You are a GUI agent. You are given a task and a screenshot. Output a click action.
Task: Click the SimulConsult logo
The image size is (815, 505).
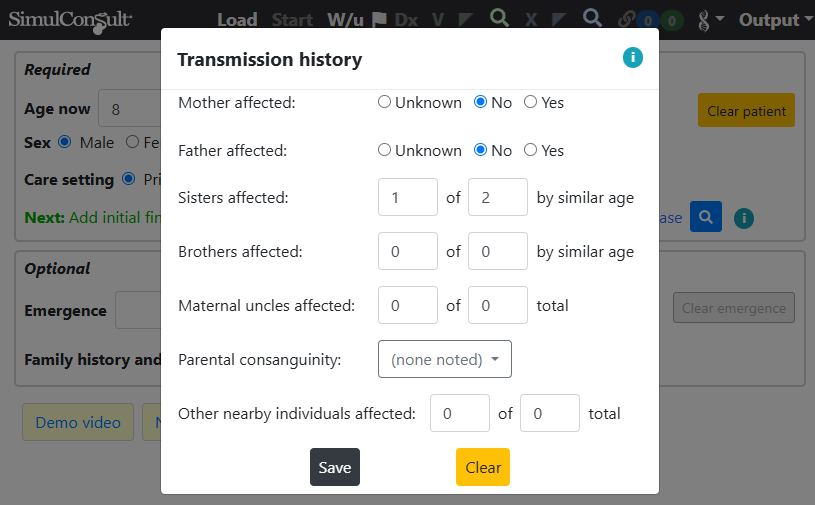tap(70, 20)
